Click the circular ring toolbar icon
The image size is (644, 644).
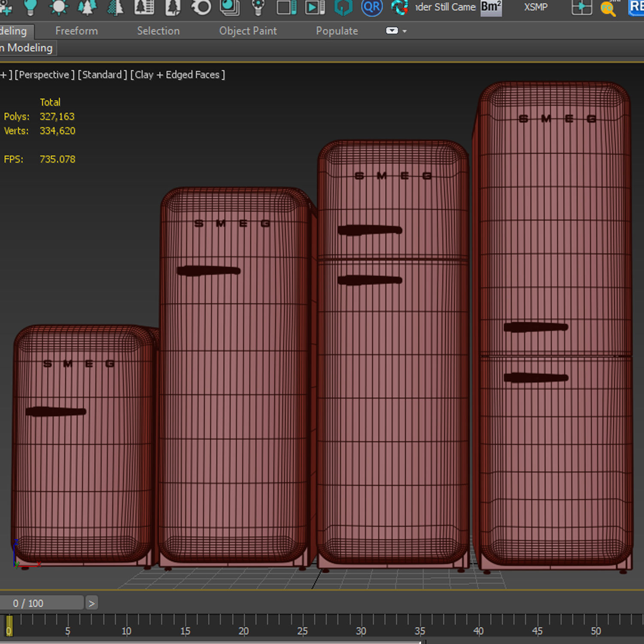pos(201,7)
